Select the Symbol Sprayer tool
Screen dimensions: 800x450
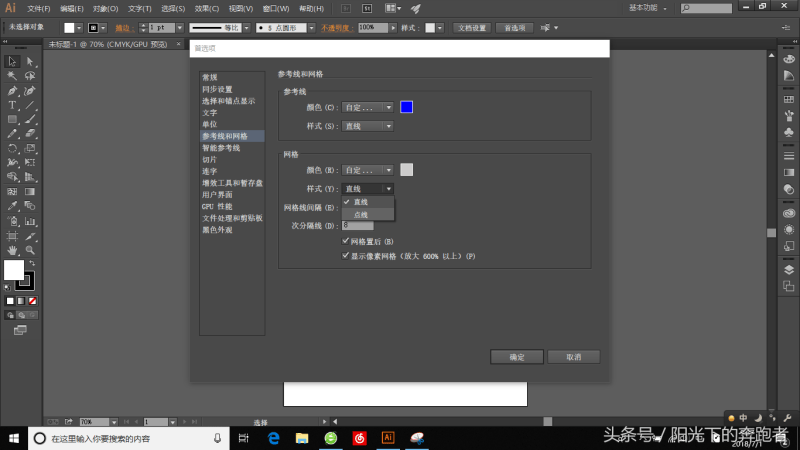12,221
